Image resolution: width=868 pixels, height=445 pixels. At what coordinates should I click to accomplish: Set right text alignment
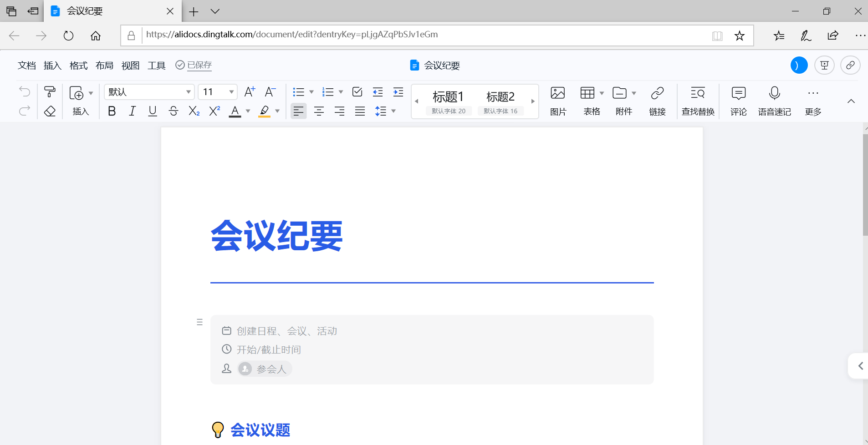point(339,111)
